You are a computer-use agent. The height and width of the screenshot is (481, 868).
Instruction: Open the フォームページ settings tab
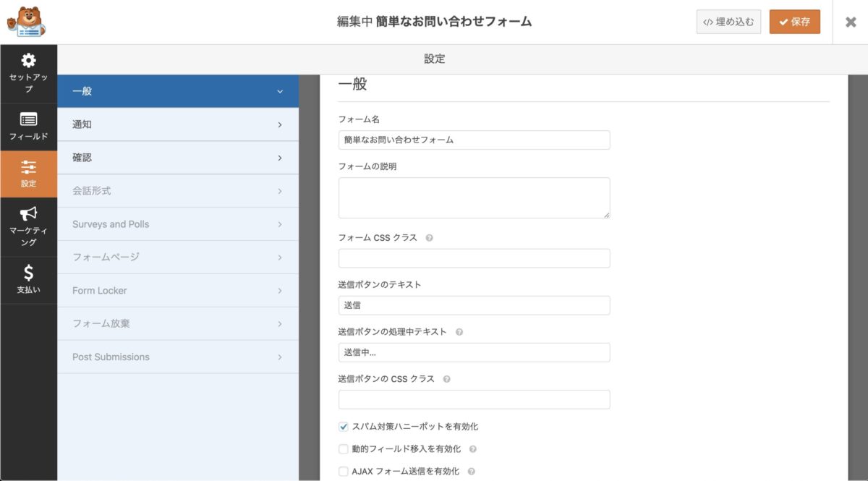tap(178, 257)
